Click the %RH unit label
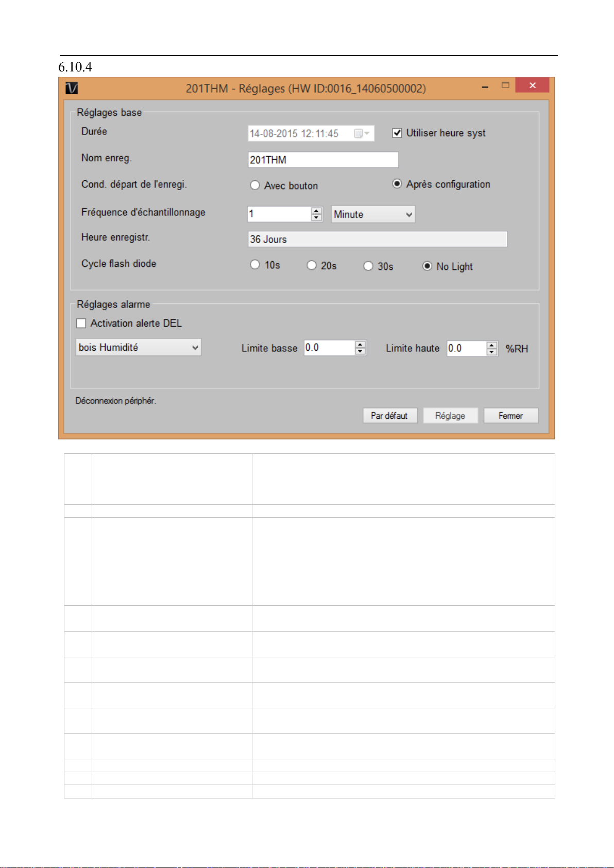This screenshot has height=868, width=614. [x=517, y=349]
